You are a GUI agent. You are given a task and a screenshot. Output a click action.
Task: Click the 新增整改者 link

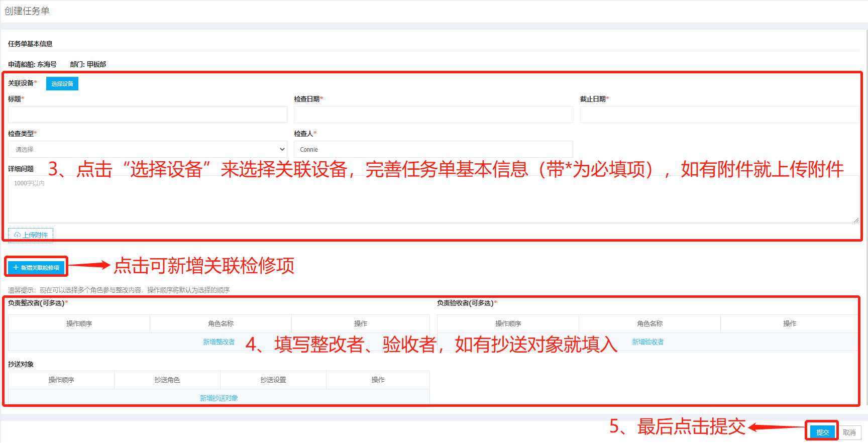pos(219,342)
